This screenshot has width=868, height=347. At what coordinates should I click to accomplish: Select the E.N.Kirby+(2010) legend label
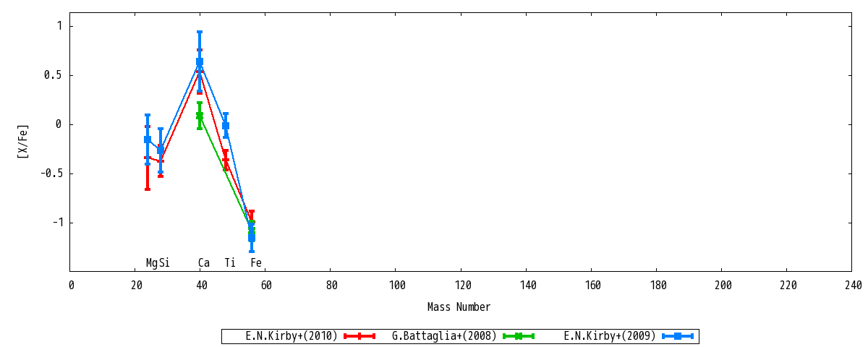click(292, 336)
